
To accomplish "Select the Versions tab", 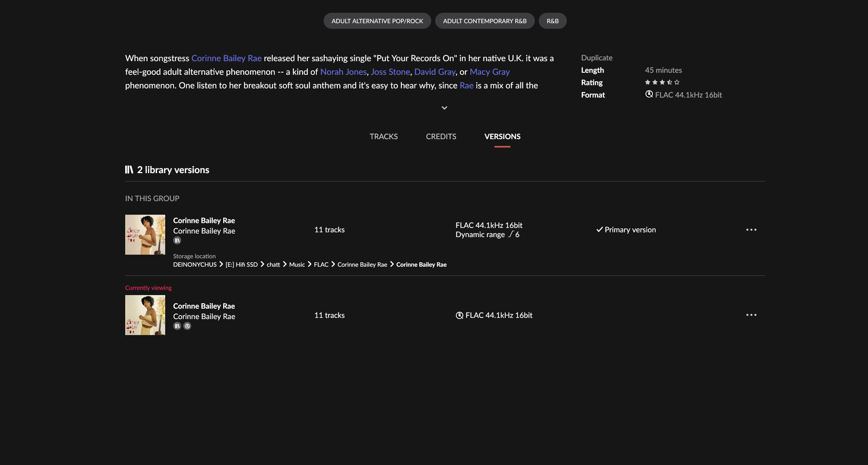I will 502,136.
